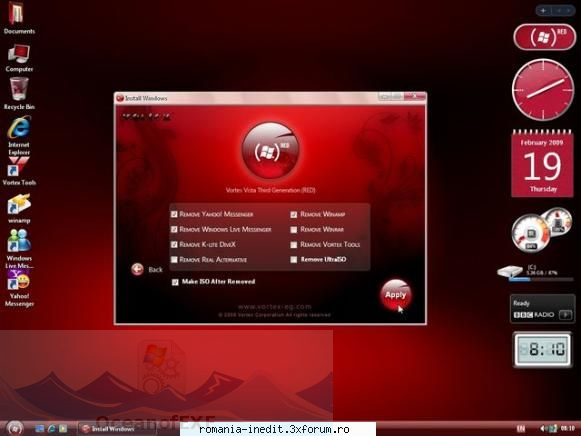Play BBC Radio with the gadget arrow

click(565, 315)
